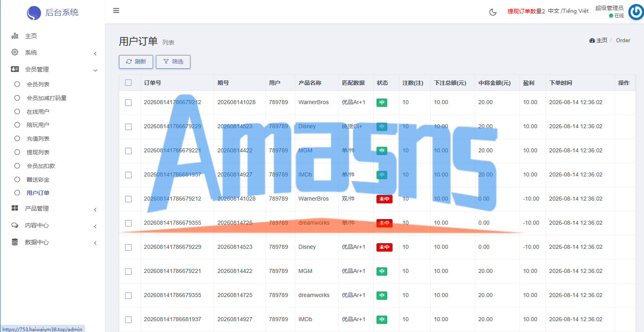This screenshot has width=644, height=332.
Task: Expand the 内容中心 menu chevron
Action: pos(95,226)
